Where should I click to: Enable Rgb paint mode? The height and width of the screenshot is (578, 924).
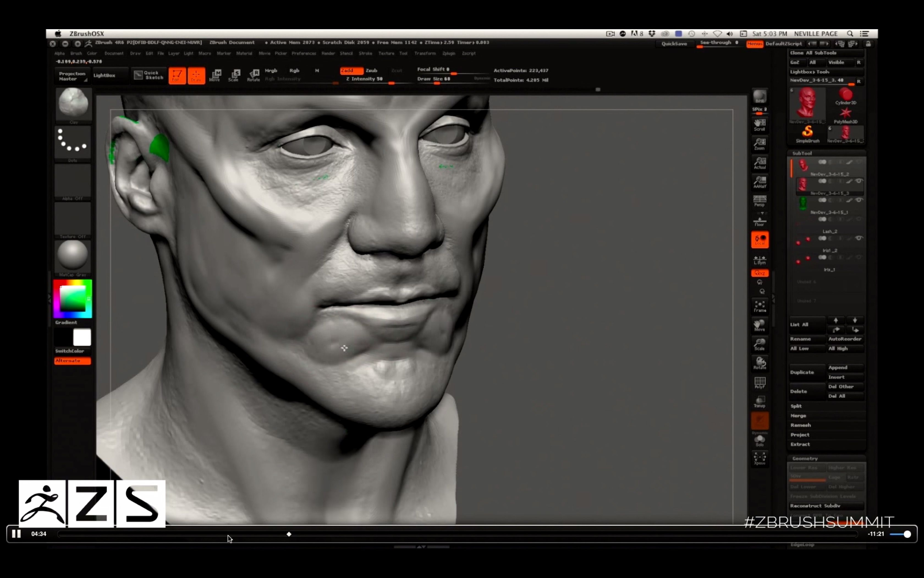tap(294, 71)
